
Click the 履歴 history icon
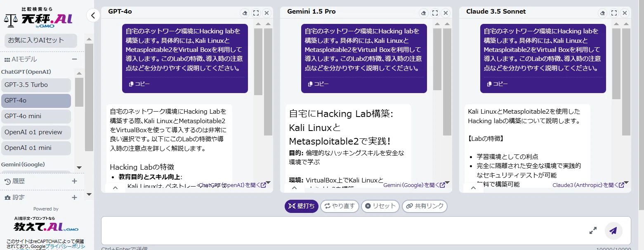pyautogui.click(x=7, y=181)
